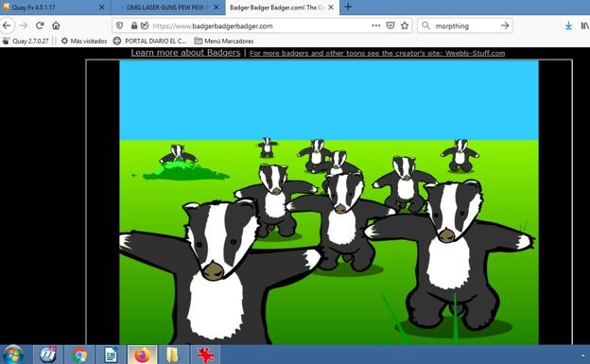Show hidden system tray icons
Viewport: 590px width, 364px height.
[582, 355]
